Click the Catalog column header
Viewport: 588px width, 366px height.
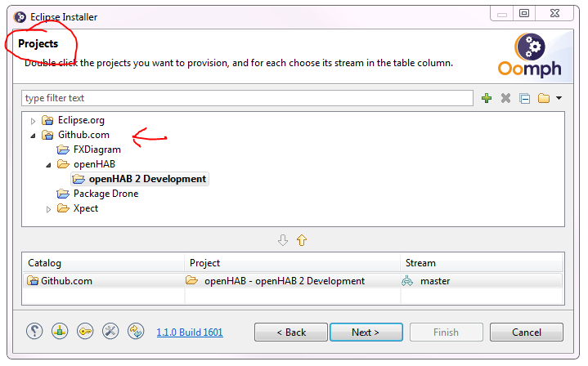pyautogui.click(x=104, y=263)
